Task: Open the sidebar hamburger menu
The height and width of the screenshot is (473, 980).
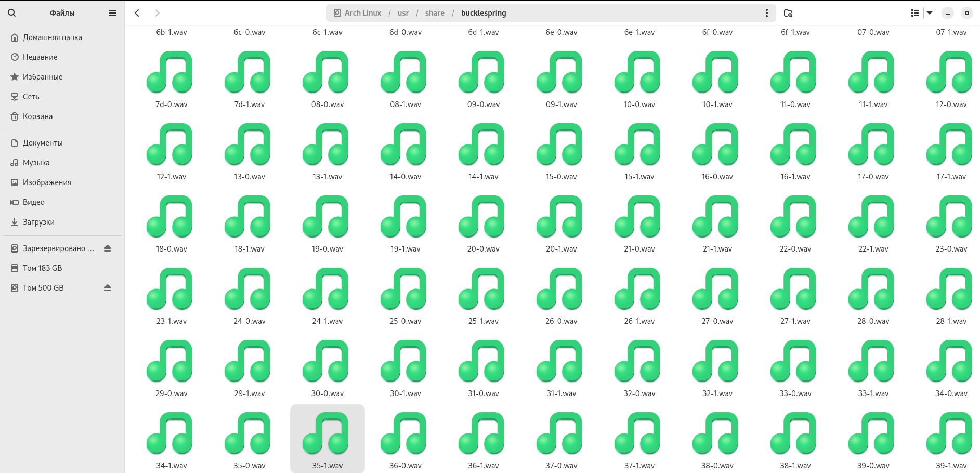Action: (112, 13)
